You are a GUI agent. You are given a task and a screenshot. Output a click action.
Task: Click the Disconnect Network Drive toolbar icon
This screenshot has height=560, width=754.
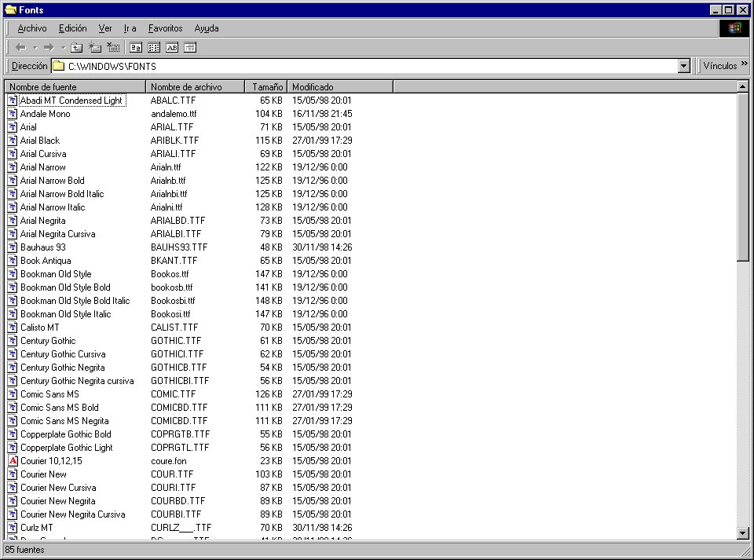113,47
